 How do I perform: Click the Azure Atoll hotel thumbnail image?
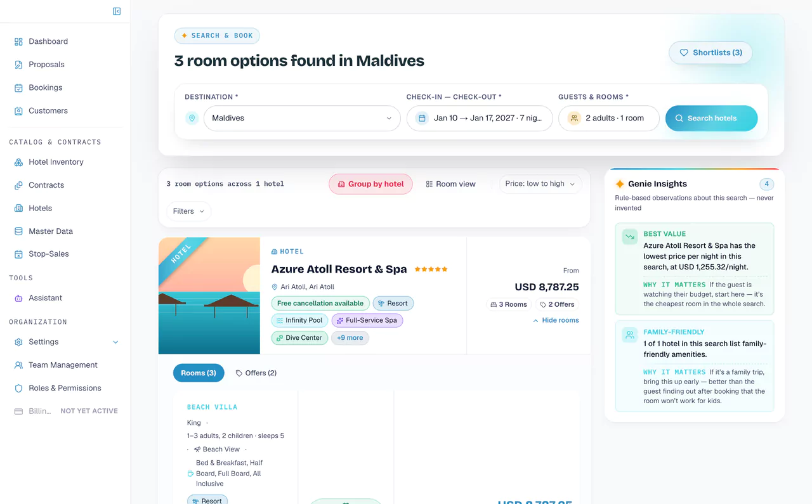[209, 295]
